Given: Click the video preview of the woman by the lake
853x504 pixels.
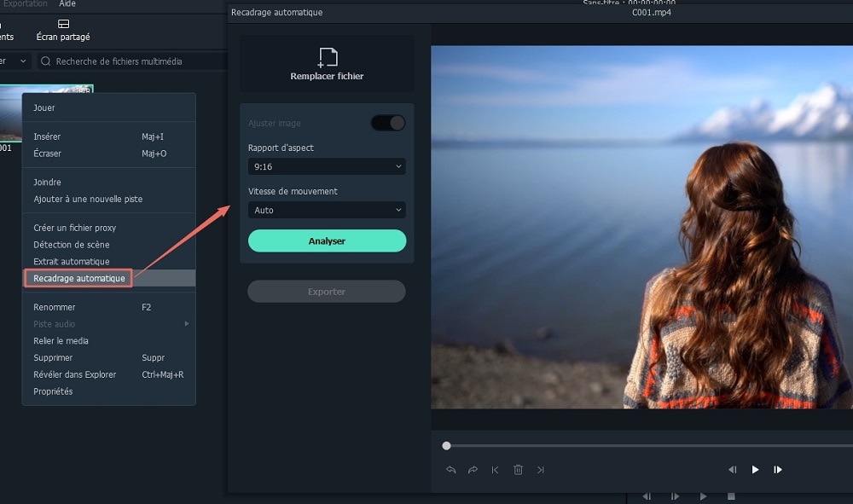Looking at the screenshot, I should [642, 227].
